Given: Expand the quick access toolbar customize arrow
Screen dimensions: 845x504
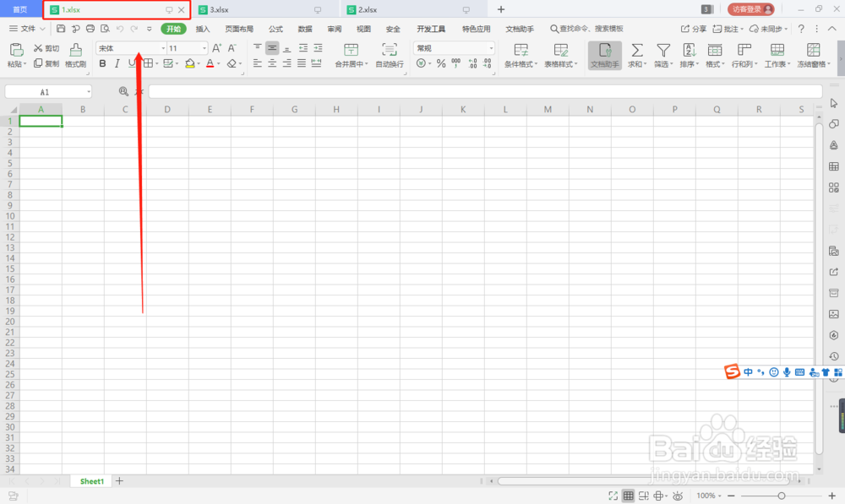Looking at the screenshot, I should 150,29.
